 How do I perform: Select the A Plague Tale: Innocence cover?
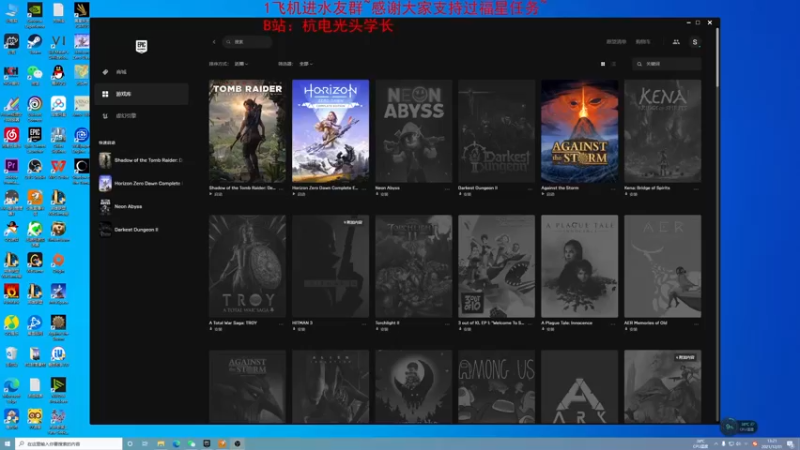[580, 266]
